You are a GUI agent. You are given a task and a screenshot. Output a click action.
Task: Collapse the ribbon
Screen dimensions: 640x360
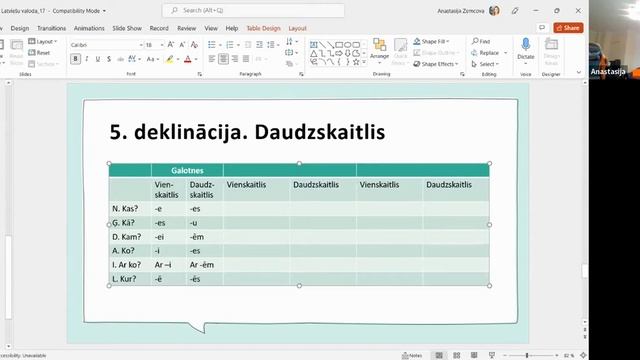579,73
